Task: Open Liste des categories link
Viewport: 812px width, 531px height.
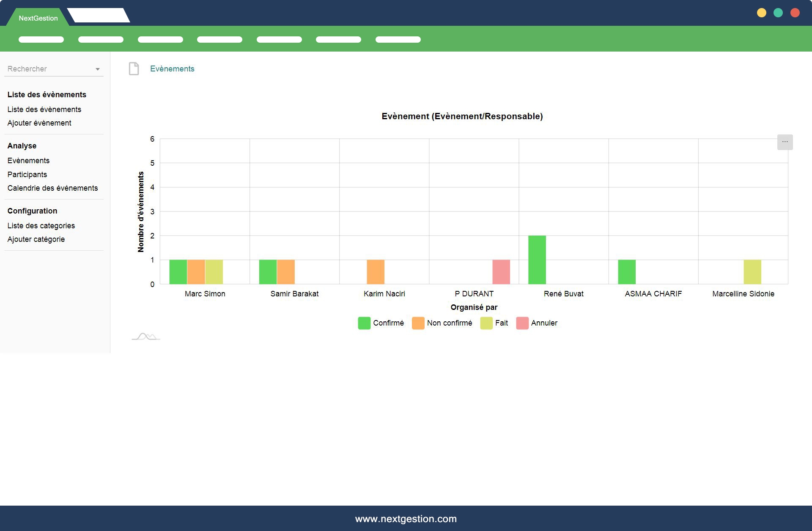Action: [41, 226]
